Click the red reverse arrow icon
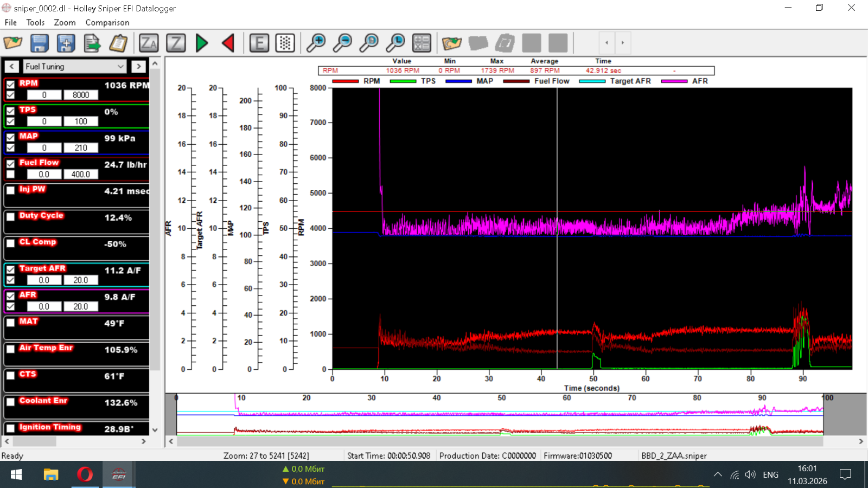 pos(228,43)
